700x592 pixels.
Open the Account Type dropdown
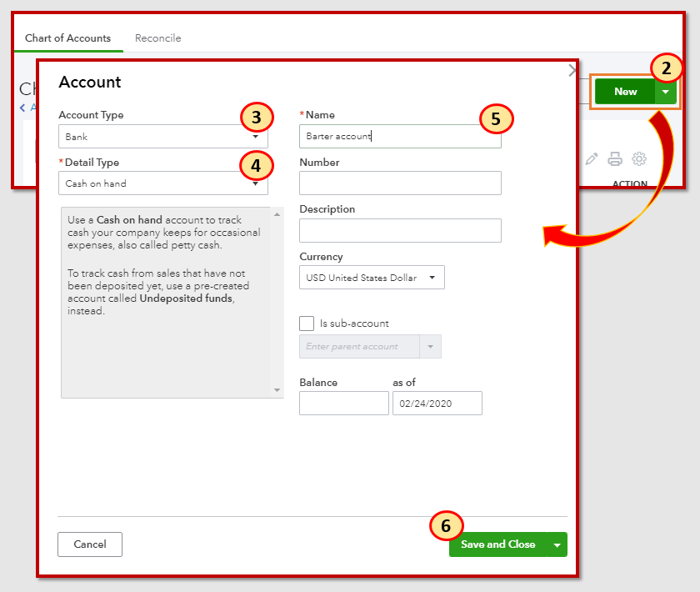[x=163, y=136]
